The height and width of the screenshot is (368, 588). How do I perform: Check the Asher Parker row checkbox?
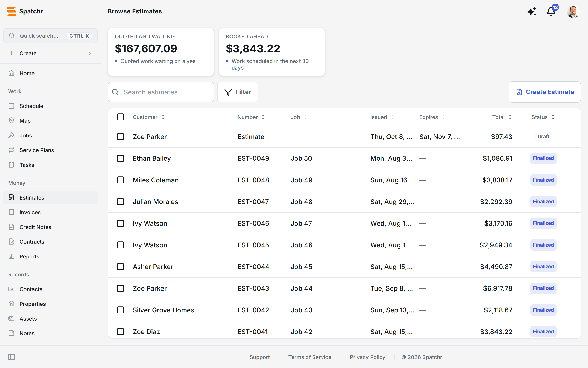pyautogui.click(x=120, y=267)
